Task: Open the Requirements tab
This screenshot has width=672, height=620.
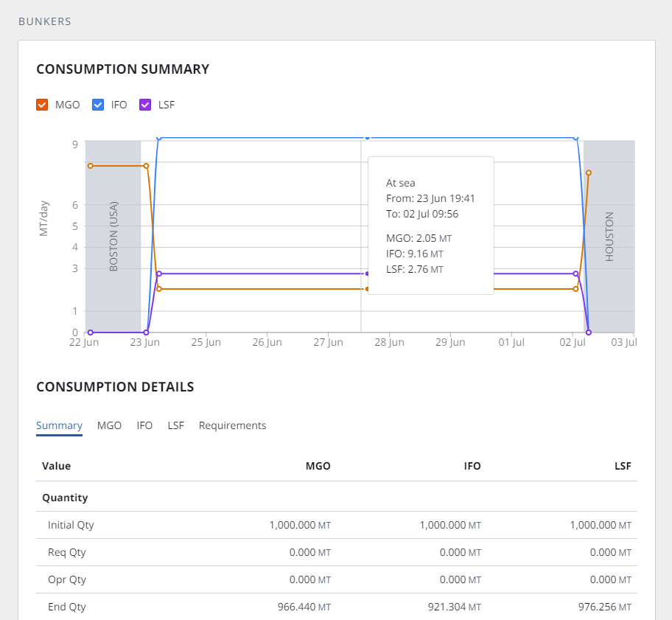Action: (232, 425)
